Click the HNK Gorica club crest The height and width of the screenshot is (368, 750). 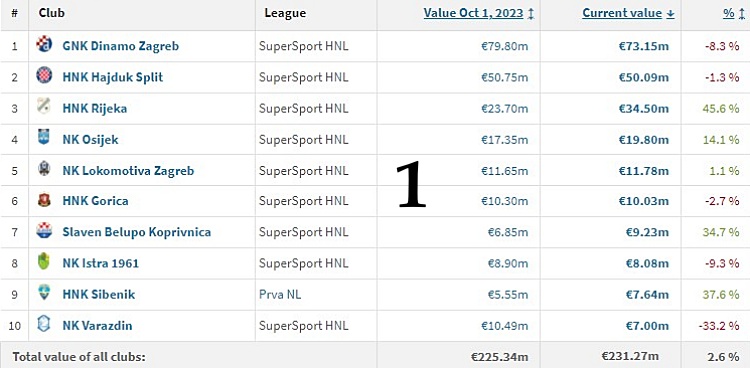(44, 200)
